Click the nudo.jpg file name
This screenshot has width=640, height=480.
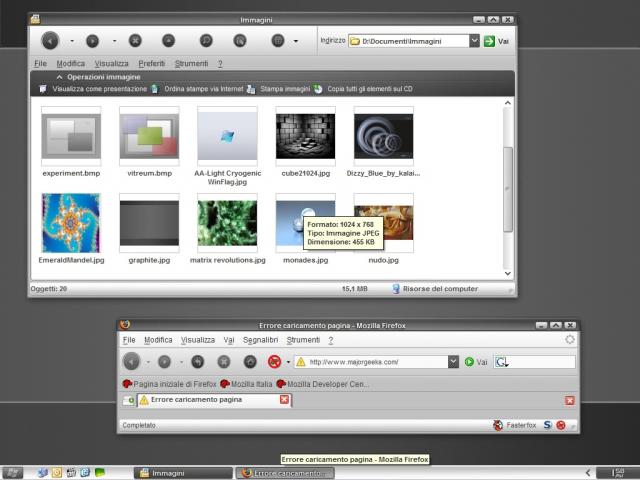click(x=384, y=260)
